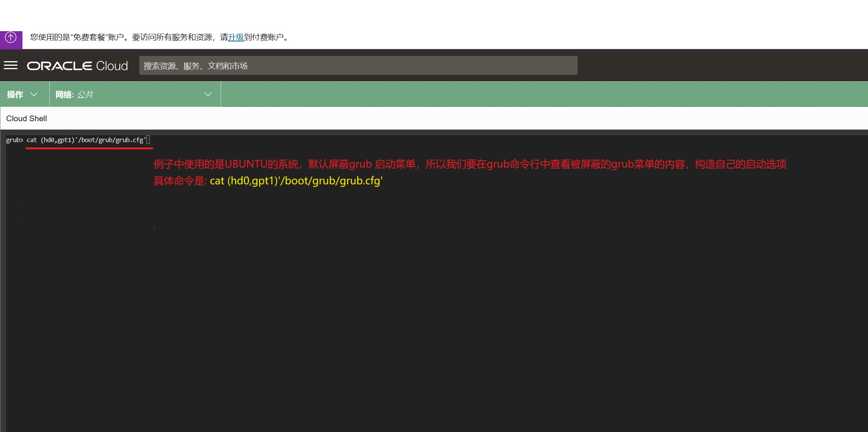Viewport: 868px width, 432px height.
Task: Click the ORACLE Cloud logo
Action: click(x=77, y=66)
